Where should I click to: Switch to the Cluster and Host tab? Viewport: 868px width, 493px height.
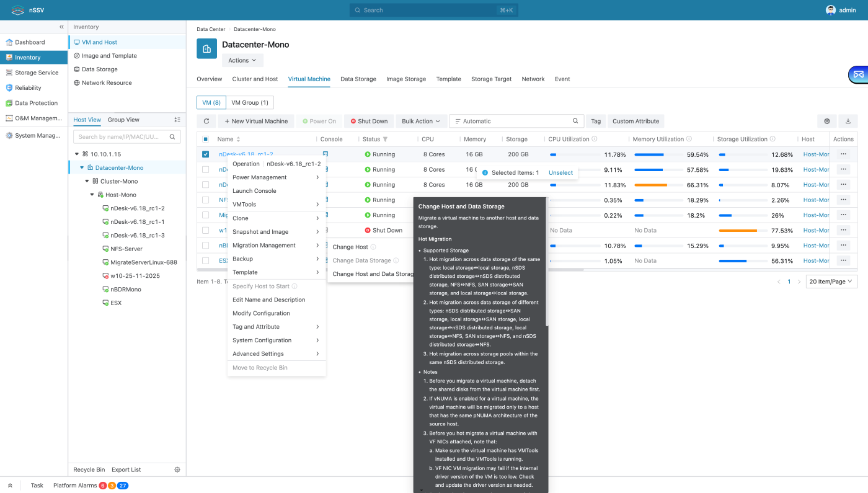[x=255, y=79]
